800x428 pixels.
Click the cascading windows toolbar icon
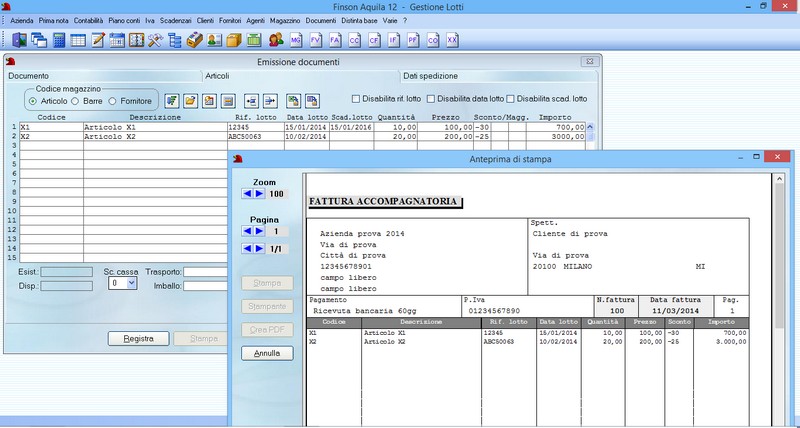[x=39, y=40]
